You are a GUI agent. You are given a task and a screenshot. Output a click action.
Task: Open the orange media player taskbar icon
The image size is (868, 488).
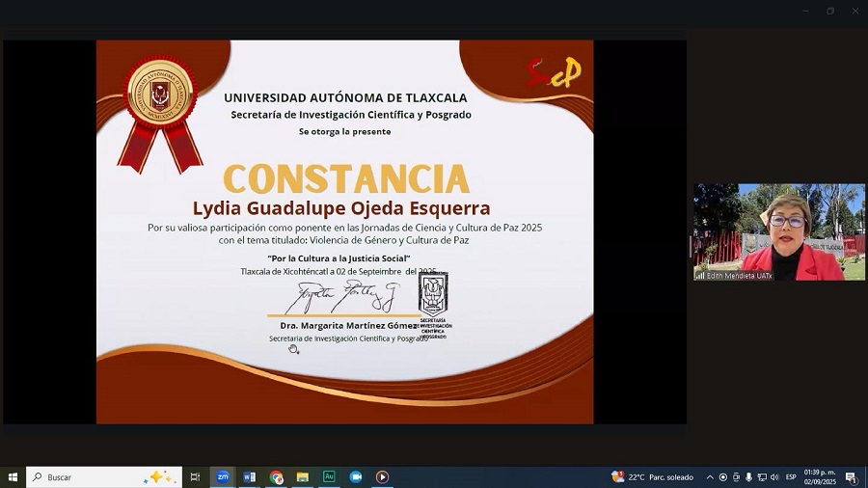[x=382, y=477]
